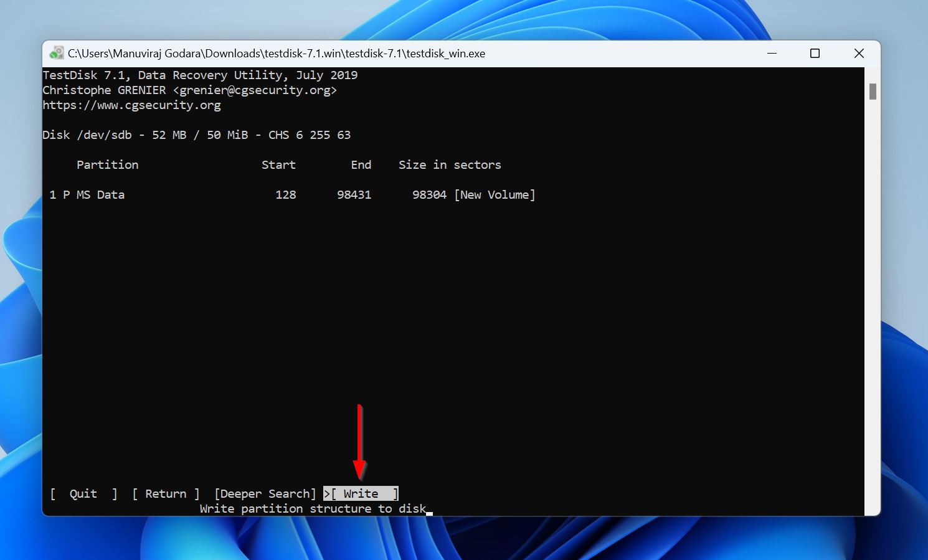Click the TestDisk icon in the title bar
Image resolution: width=928 pixels, height=560 pixels.
click(x=57, y=53)
